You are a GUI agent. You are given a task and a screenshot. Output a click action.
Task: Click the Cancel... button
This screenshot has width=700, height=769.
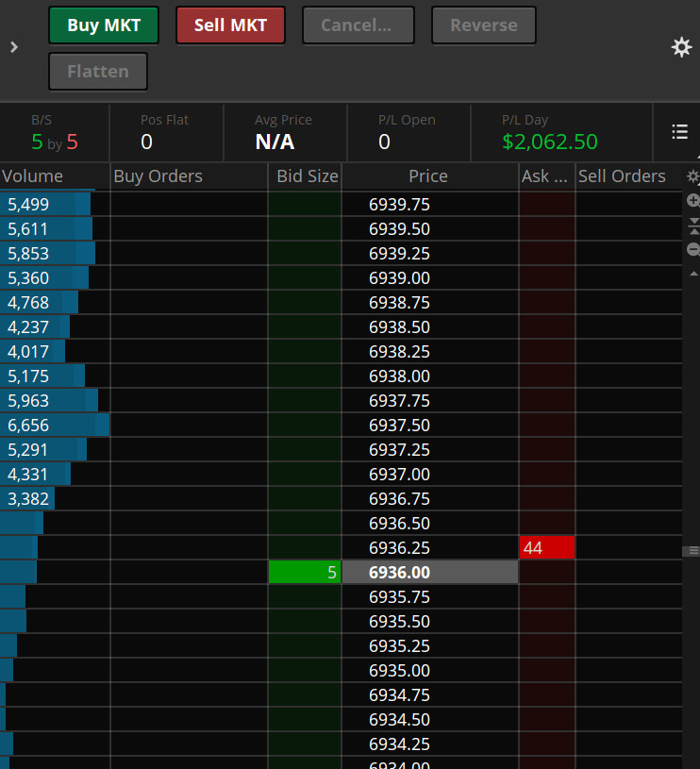coord(358,25)
